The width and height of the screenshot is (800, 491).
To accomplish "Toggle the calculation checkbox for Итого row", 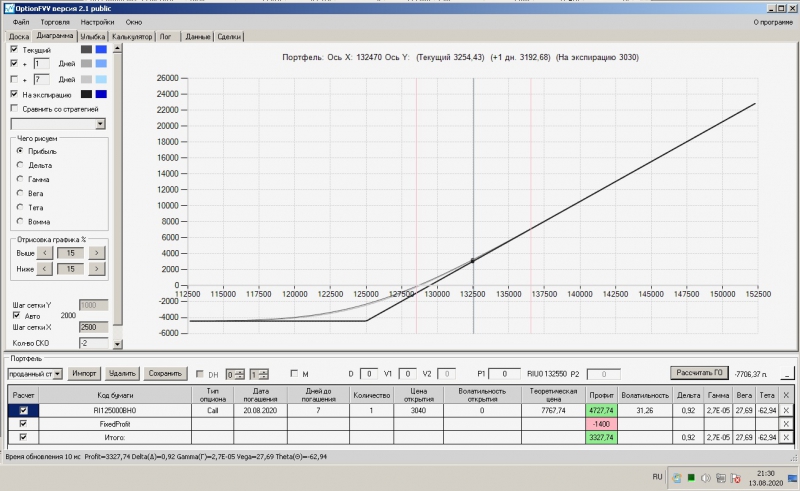I will point(23,437).
